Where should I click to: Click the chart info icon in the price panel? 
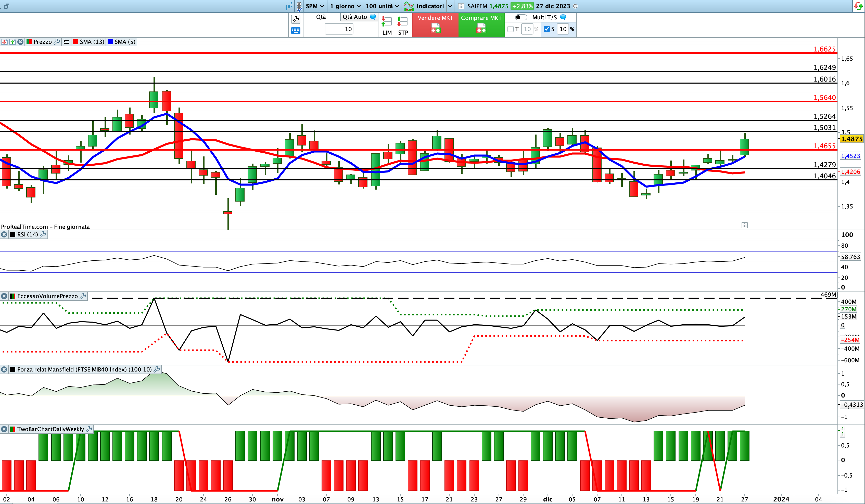[x=745, y=225]
